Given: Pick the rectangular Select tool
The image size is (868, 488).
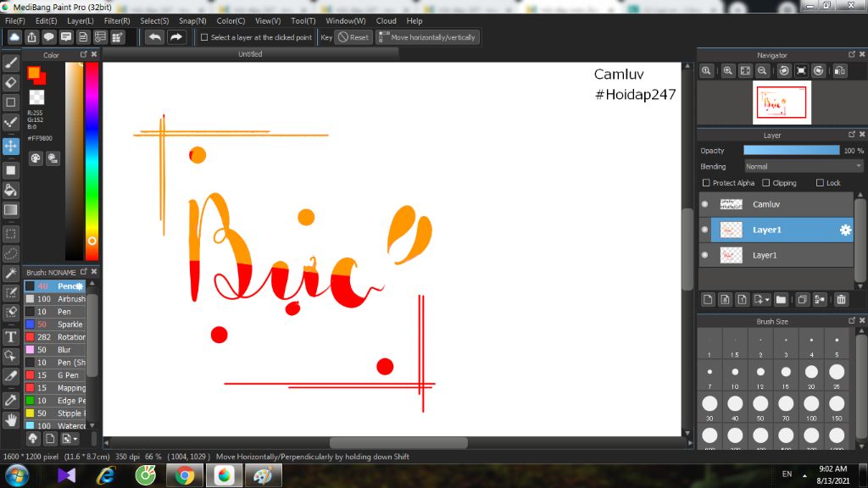Looking at the screenshot, I should click(10, 234).
